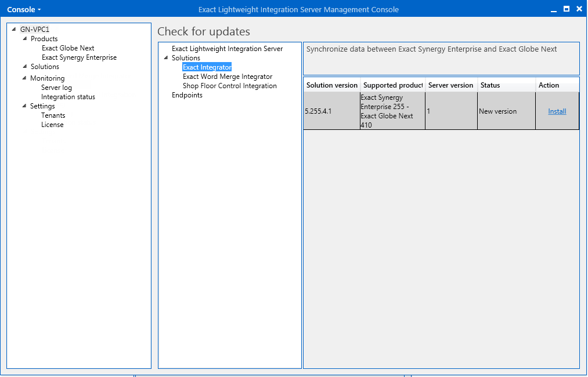The height and width of the screenshot is (377, 588).
Task: Select Monitoring in the navigation tree
Action: click(x=47, y=78)
